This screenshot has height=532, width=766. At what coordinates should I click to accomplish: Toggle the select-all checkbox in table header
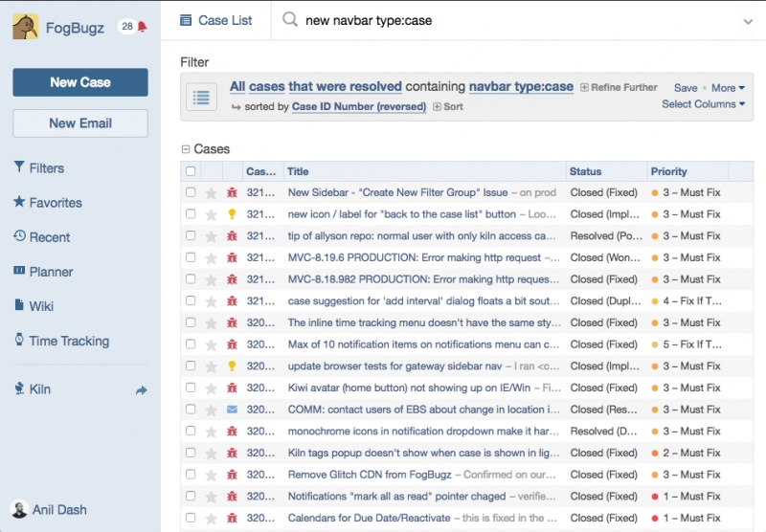[x=191, y=171]
